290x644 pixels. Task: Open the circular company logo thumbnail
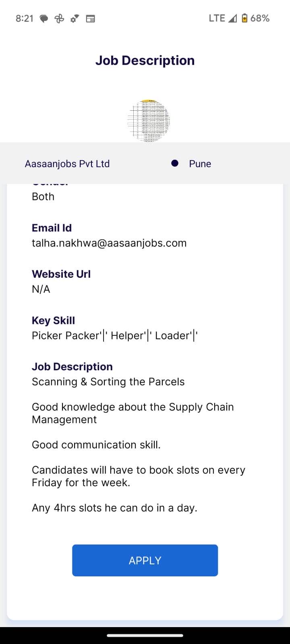pyautogui.click(x=149, y=121)
